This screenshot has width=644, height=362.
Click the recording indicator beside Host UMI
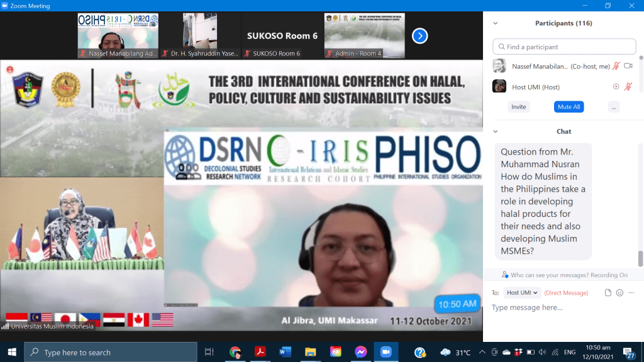coord(616,87)
